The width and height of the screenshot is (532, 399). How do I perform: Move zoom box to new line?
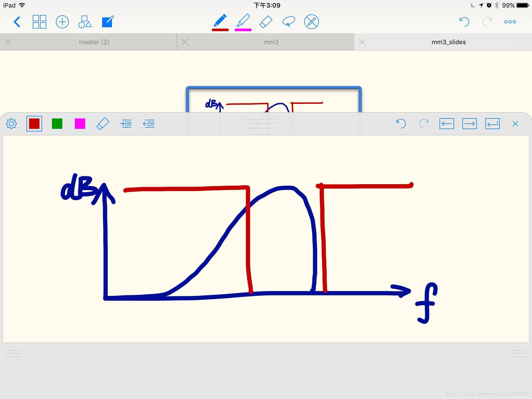coord(493,124)
